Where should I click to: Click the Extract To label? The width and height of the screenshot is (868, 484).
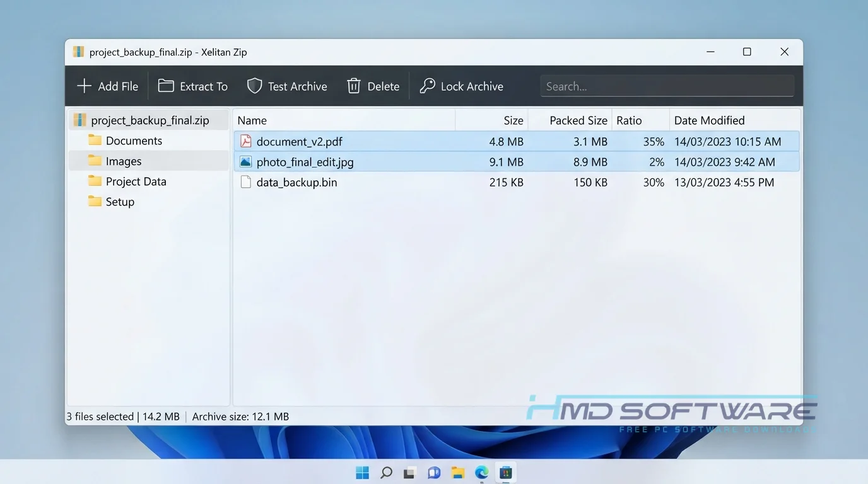pyautogui.click(x=204, y=86)
